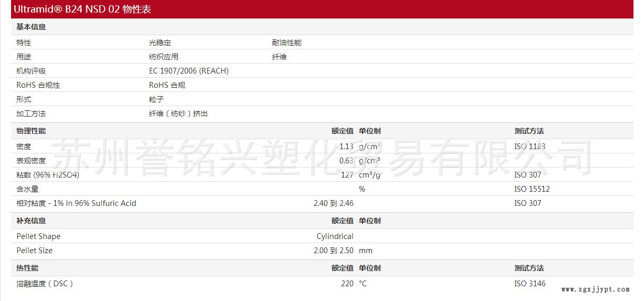644x301 pixels.
Task: Select the ISO 1183 test method
Action: [529, 147]
